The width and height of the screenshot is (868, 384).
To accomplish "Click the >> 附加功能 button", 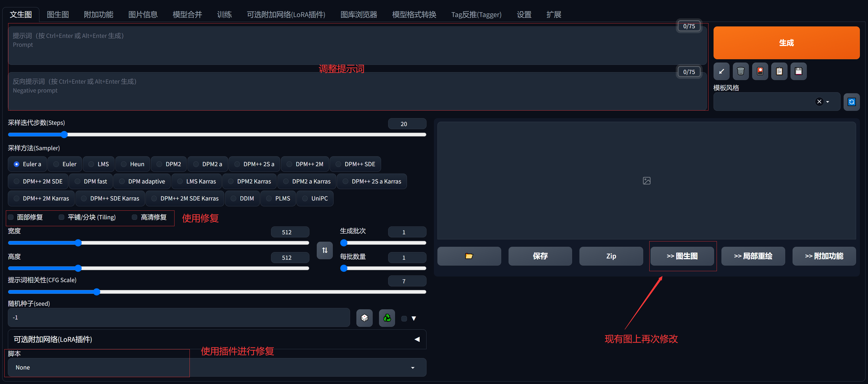I will click(824, 256).
